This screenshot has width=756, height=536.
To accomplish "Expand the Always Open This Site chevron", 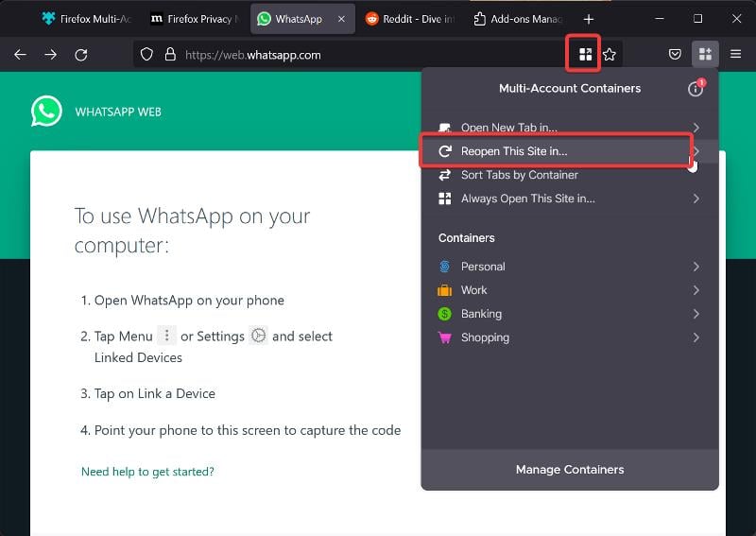I will (696, 199).
